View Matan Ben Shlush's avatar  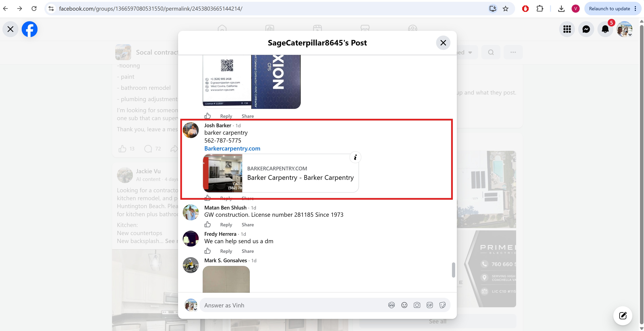tap(191, 212)
